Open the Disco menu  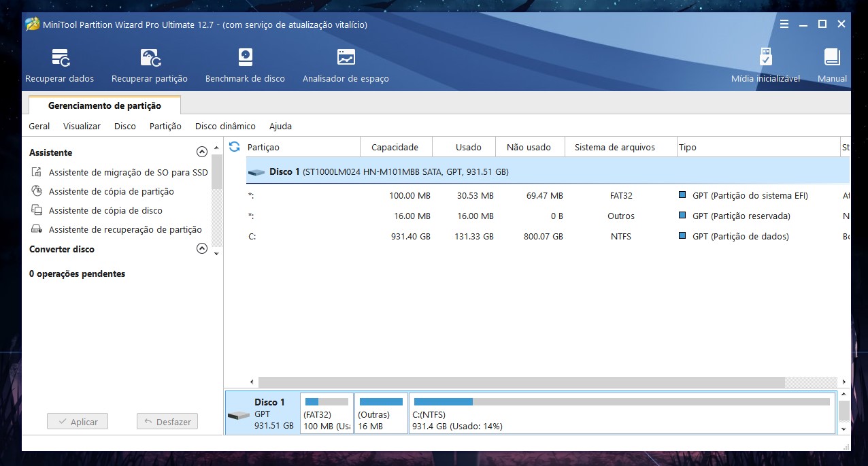coord(125,127)
